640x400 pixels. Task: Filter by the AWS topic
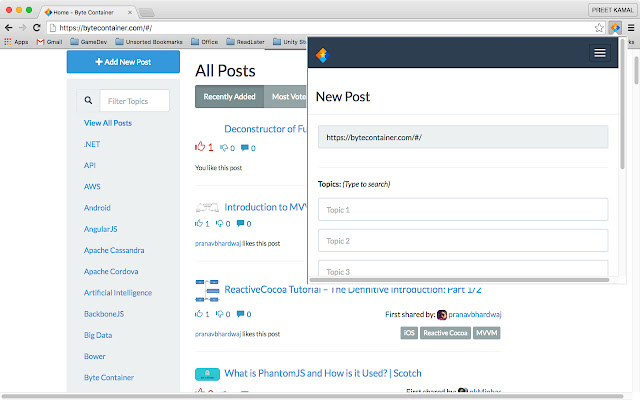[x=92, y=187]
